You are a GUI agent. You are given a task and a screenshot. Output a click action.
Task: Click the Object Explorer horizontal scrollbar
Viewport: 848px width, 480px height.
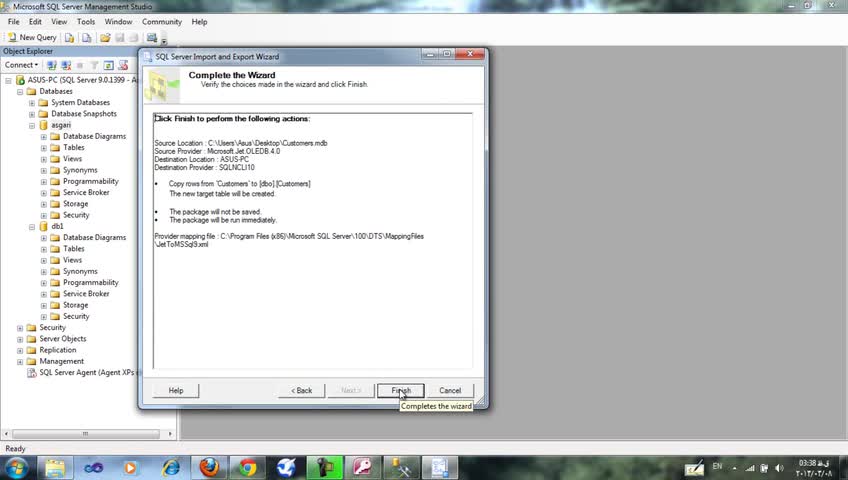[85, 434]
